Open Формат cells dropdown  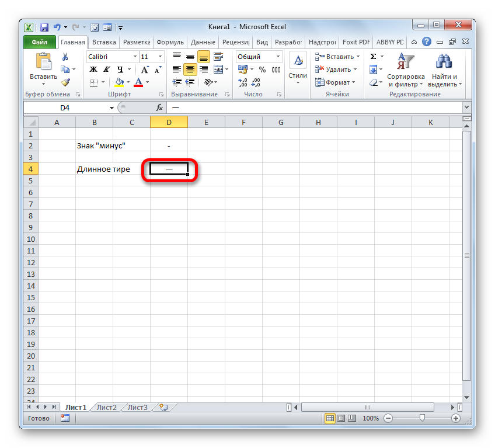point(335,82)
